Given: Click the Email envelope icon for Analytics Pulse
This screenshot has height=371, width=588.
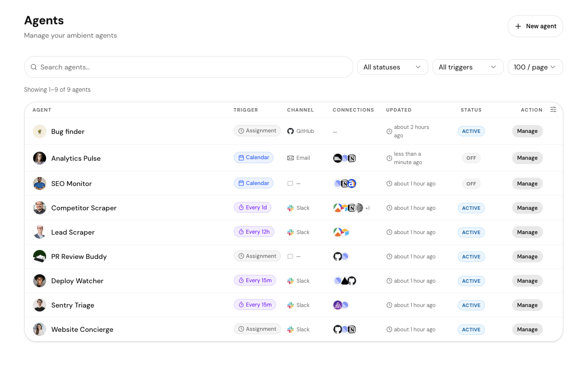Looking at the screenshot, I should 291,158.
